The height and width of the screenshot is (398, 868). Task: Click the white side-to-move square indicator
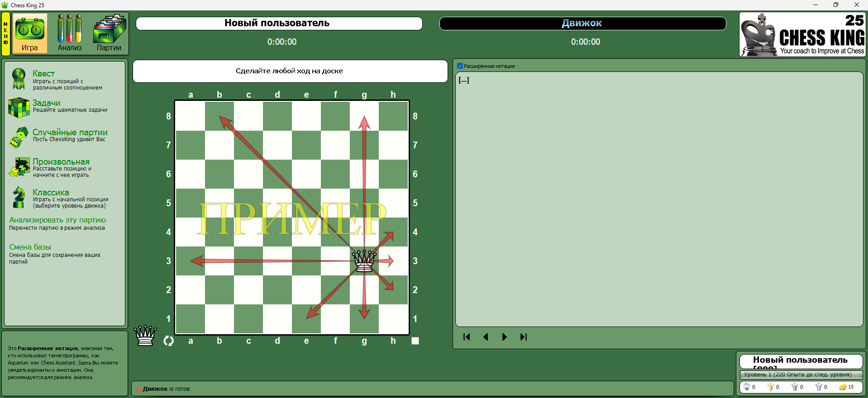coord(415,341)
